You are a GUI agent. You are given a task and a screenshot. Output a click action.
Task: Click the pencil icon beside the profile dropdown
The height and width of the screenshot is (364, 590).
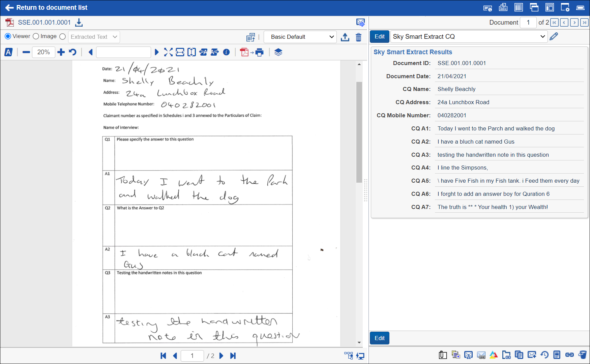point(554,36)
